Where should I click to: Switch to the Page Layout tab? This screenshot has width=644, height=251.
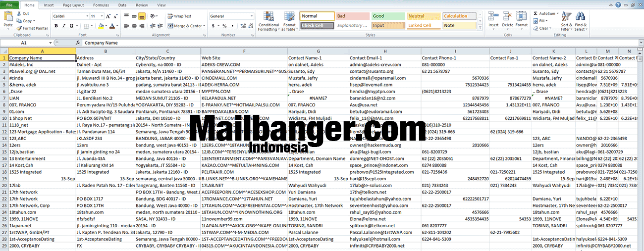(x=73, y=5)
